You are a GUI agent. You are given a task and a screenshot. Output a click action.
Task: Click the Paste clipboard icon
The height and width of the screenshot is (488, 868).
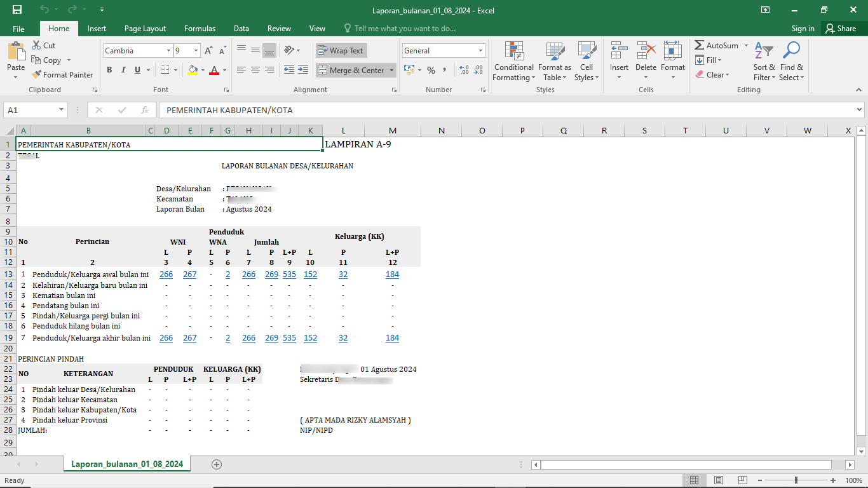16,52
